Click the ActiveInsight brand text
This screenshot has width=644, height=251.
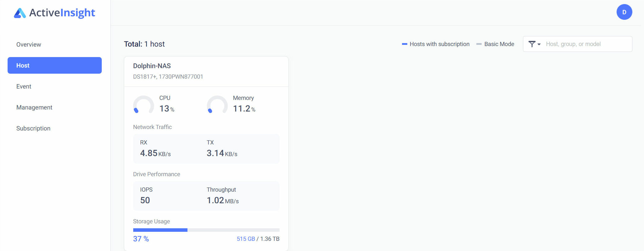coord(62,13)
